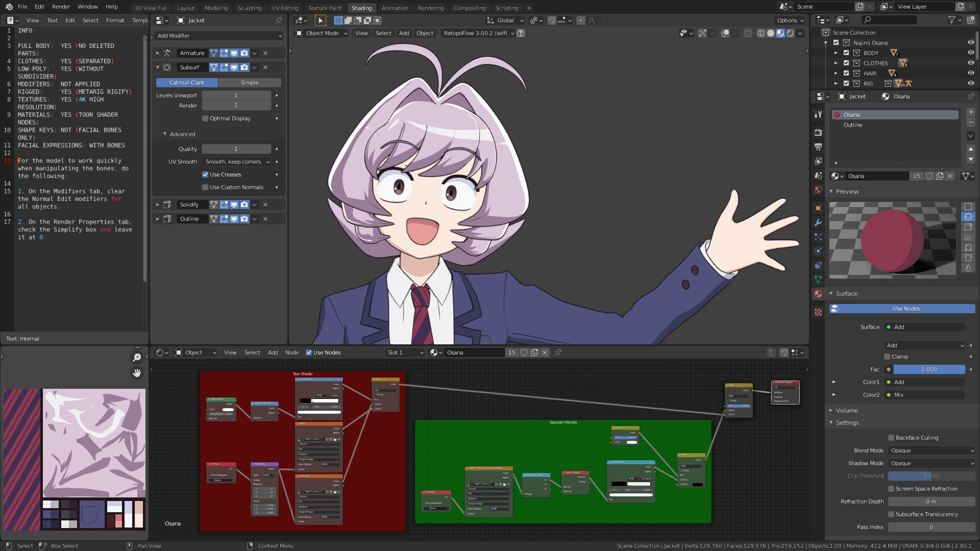Open the Window menu in top bar
Screen dimensions: 980x551
pos(87,7)
